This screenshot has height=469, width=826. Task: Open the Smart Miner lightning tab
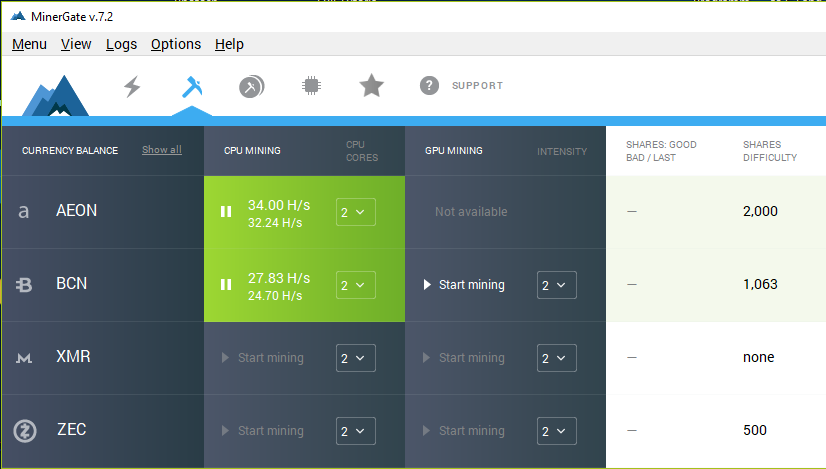tap(132, 86)
